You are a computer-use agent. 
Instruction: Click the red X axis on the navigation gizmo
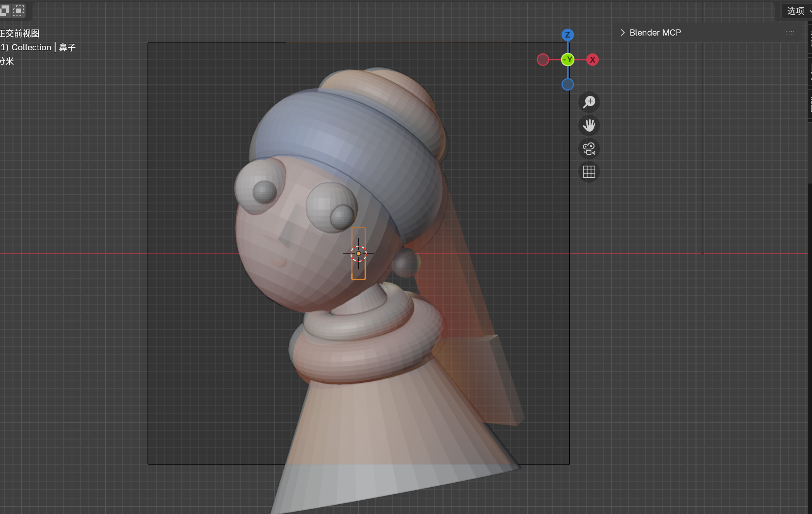pyautogui.click(x=593, y=60)
